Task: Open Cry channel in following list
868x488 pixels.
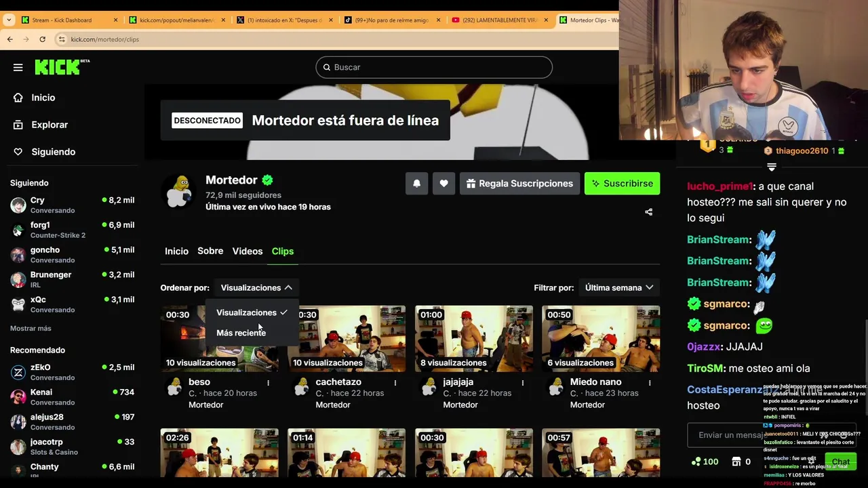Action: (72, 205)
